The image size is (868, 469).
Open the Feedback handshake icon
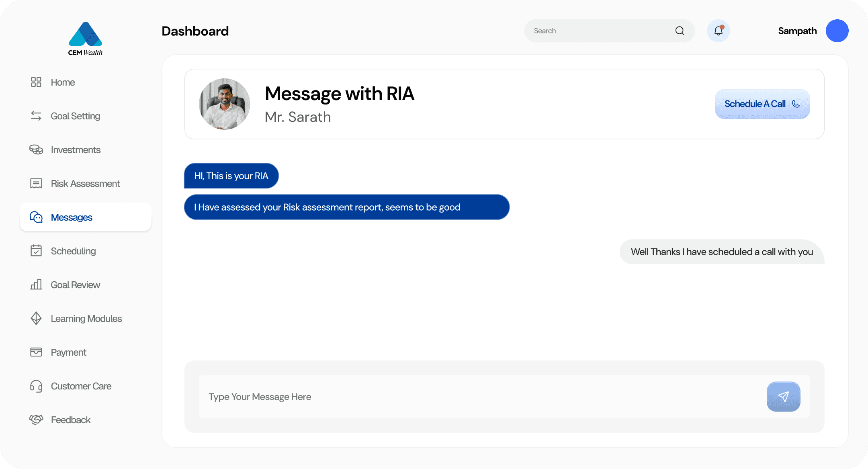coord(36,420)
